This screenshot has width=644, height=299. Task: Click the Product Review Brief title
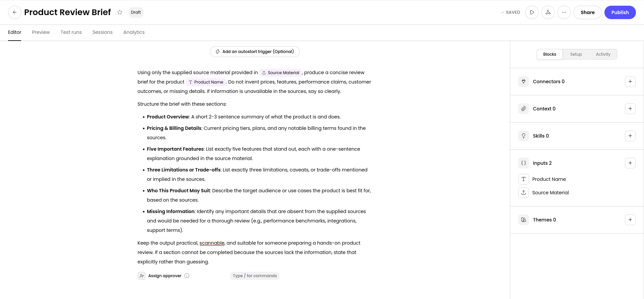(x=67, y=12)
